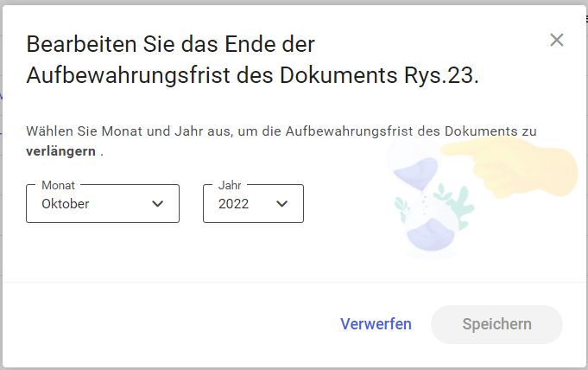Screen dimensions: 588x370
Task: Open the Jahr dropdown
Action: (253, 204)
